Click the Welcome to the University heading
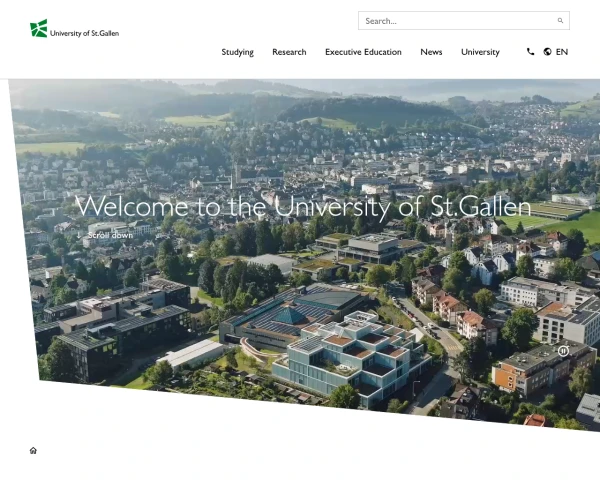 (303, 207)
